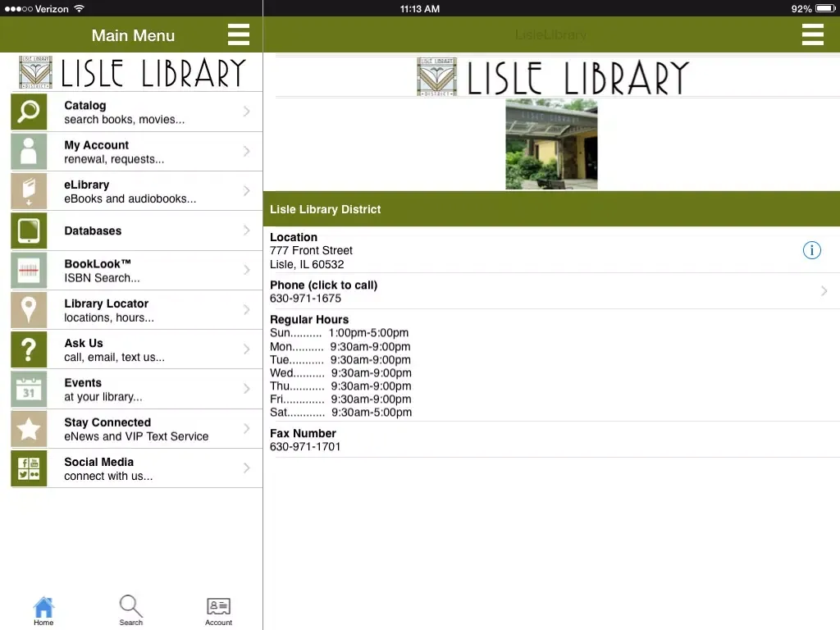840x630 pixels.
Task: Tap the phone row chevron to call
Action: pos(824,291)
